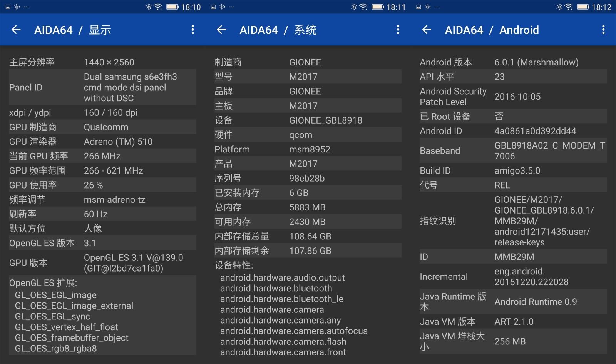Open overflow menu on Android screen
This screenshot has width=616, height=364.
tap(603, 30)
